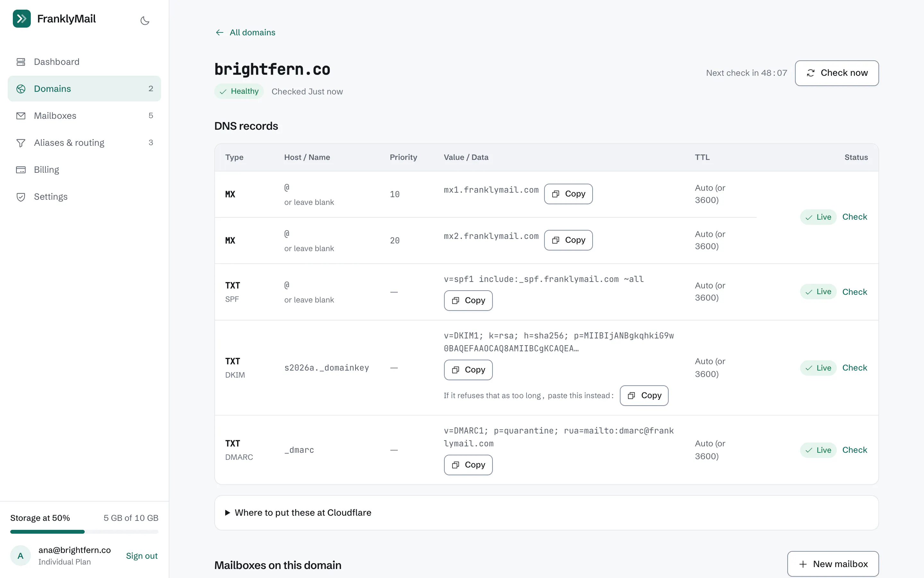
Task: Click the Live badge for the DMARC row
Action: (x=818, y=450)
